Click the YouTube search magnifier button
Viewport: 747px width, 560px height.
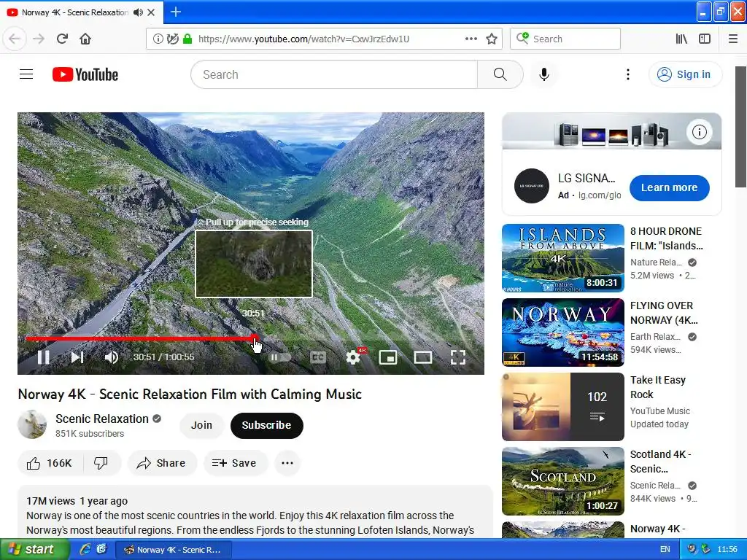(500, 74)
